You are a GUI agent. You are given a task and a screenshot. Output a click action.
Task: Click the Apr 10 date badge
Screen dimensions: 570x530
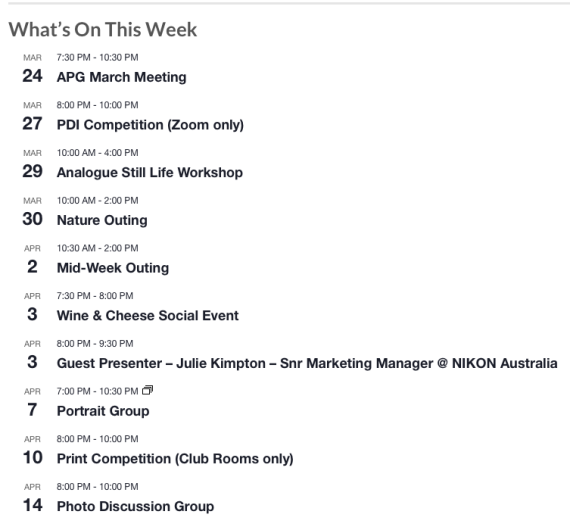tap(32, 450)
